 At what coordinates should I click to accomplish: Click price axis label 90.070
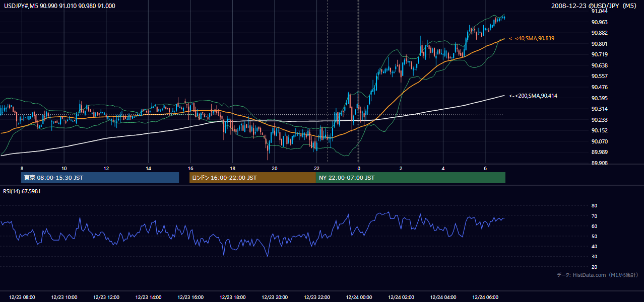point(600,141)
